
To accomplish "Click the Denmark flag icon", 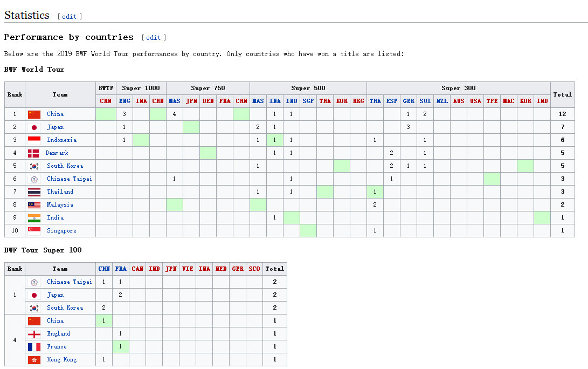I will coord(33,153).
